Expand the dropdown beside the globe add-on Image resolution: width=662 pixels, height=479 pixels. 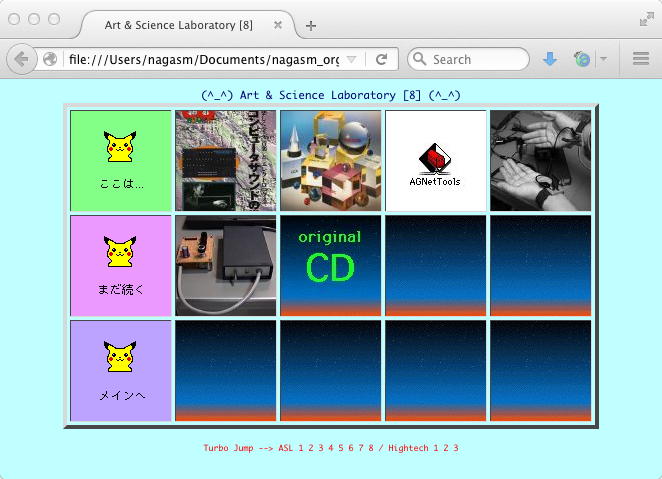[x=604, y=59]
